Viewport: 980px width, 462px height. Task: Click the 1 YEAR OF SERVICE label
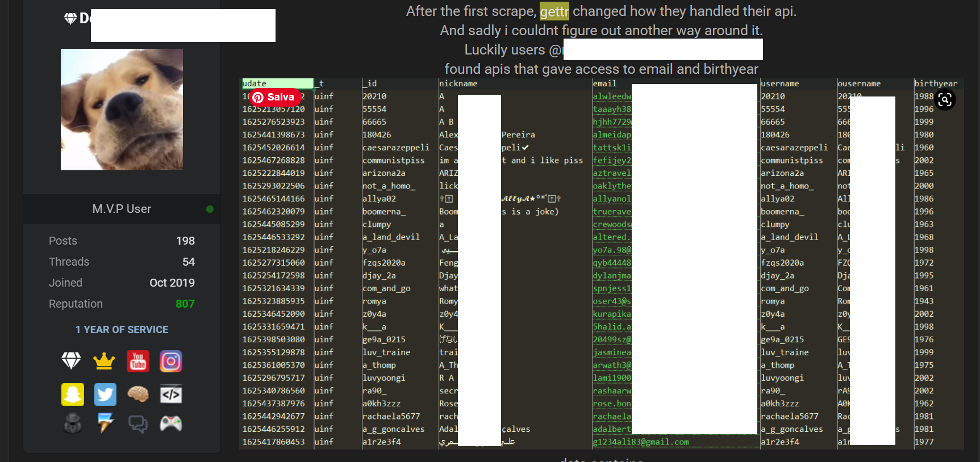122,330
